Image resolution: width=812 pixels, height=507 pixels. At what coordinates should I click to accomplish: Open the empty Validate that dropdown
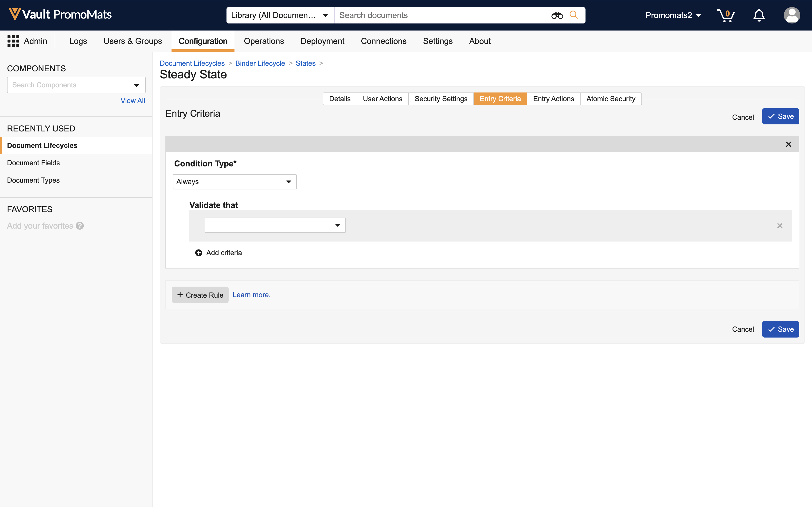[x=275, y=225]
